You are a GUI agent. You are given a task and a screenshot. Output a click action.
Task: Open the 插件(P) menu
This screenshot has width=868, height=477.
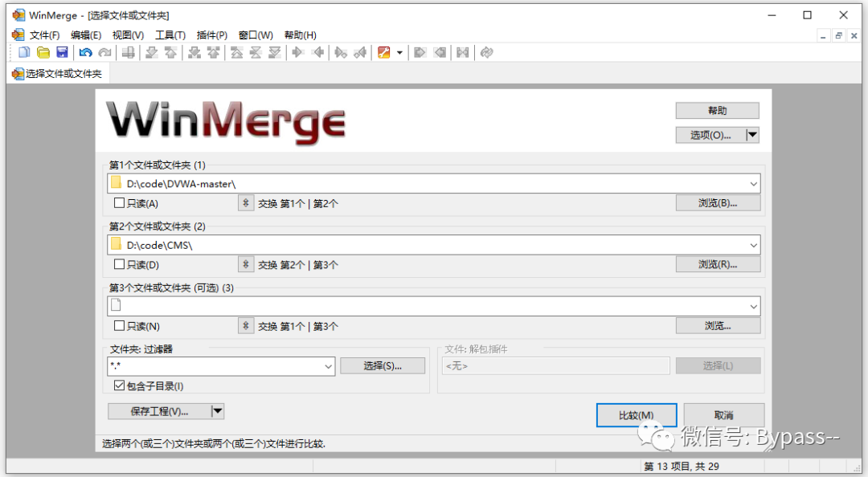(212, 35)
